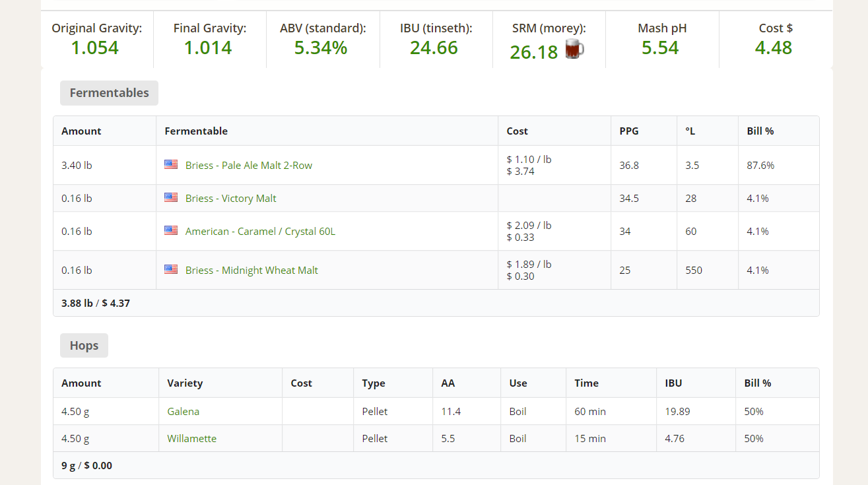Click the Cost $ value 4.48
The height and width of the screenshot is (485, 868).
click(x=774, y=48)
